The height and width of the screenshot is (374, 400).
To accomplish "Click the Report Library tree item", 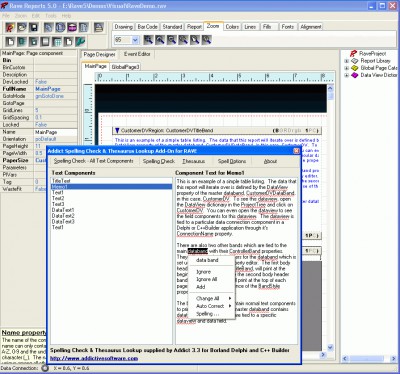I will (375, 61).
